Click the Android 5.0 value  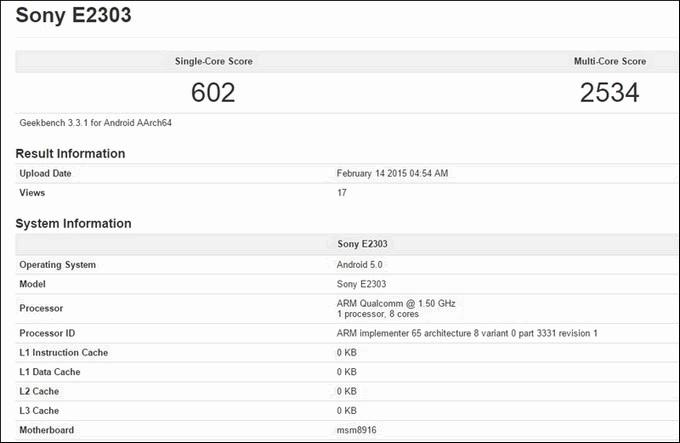pyautogui.click(x=360, y=264)
